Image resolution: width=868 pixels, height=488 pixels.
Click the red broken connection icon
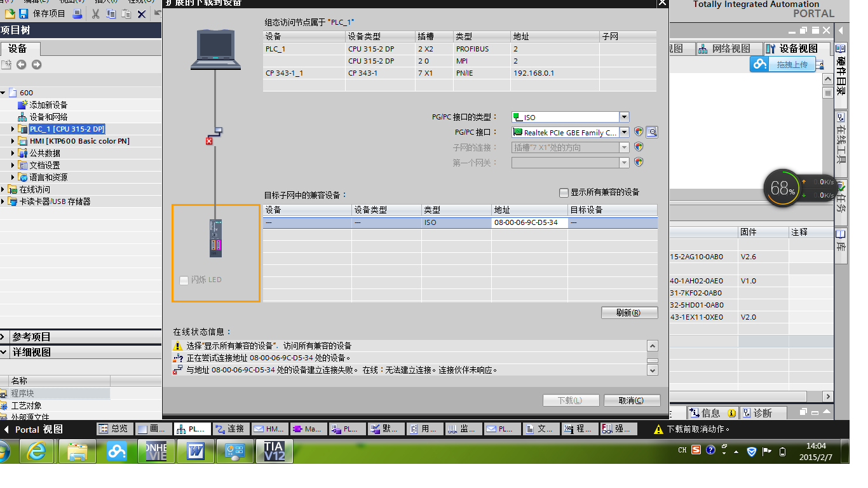(209, 141)
